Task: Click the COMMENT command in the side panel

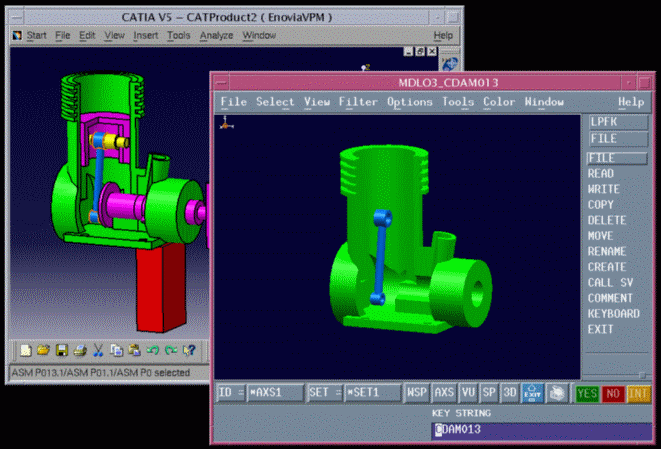Action: 610,298
